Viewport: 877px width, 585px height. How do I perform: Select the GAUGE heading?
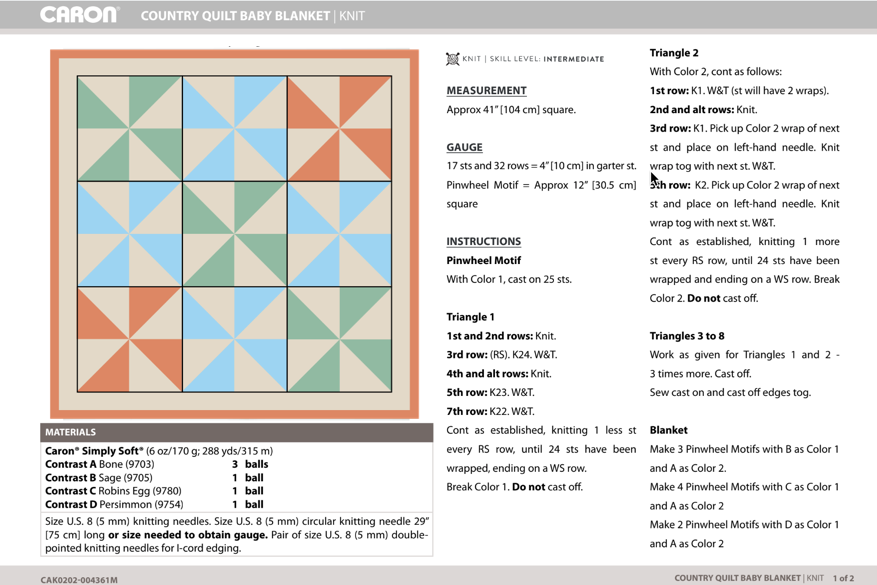464,147
